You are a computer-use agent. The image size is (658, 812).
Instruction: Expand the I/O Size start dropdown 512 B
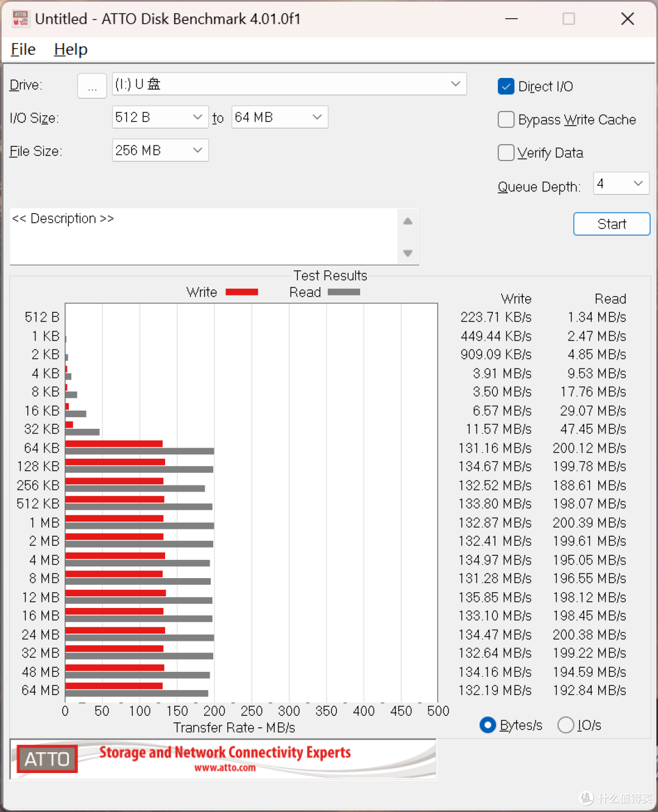(x=160, y=117)
